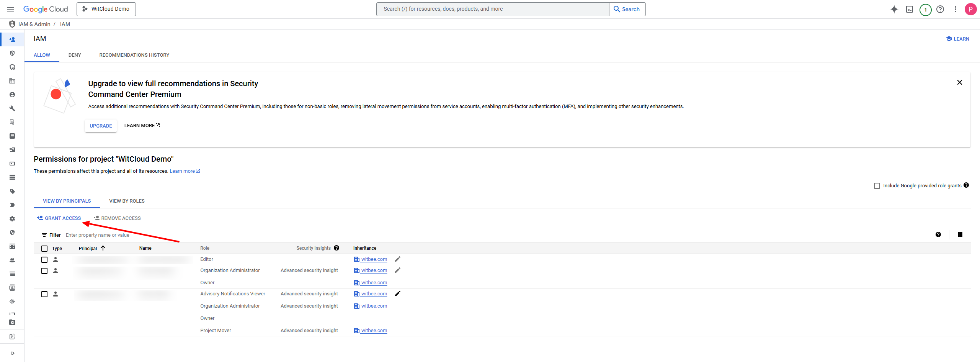This screenshot has height=362, width=980.
Task: Open the three-dot settings menu in top bar
Action: [955, 9]
